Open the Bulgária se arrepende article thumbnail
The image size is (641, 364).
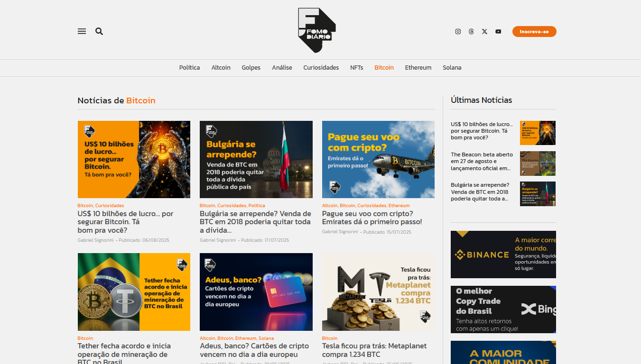pos(256,159)
